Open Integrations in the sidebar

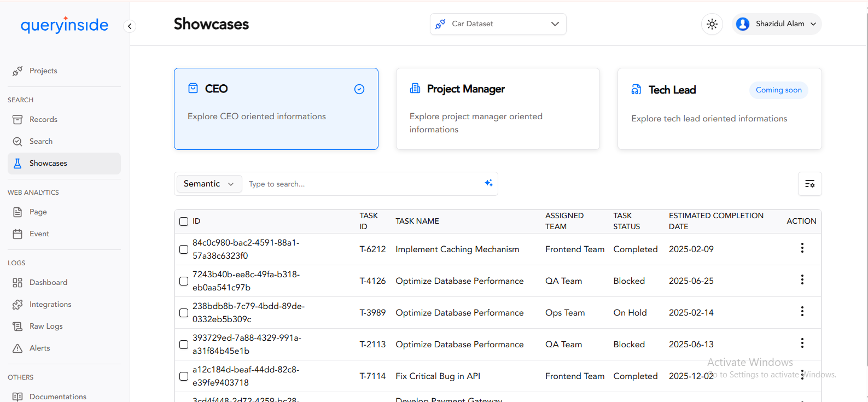pos(50,304)
